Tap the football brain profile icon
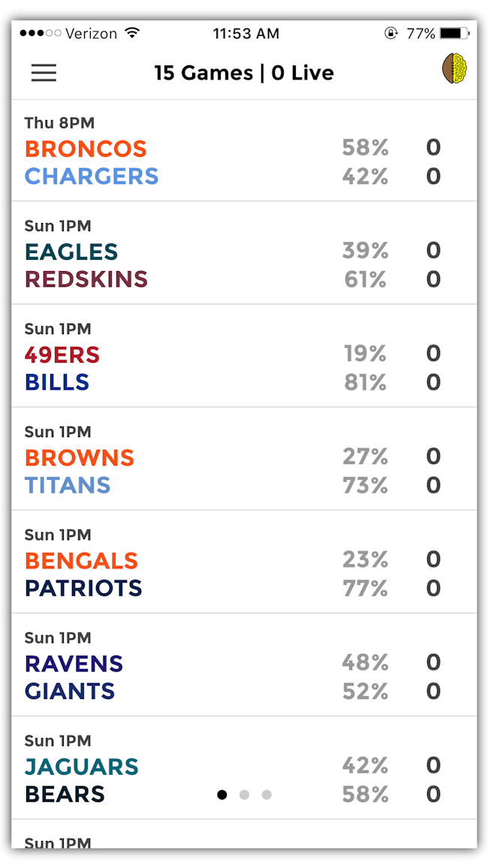Screen dimensions: 488x868 point(453,68)
